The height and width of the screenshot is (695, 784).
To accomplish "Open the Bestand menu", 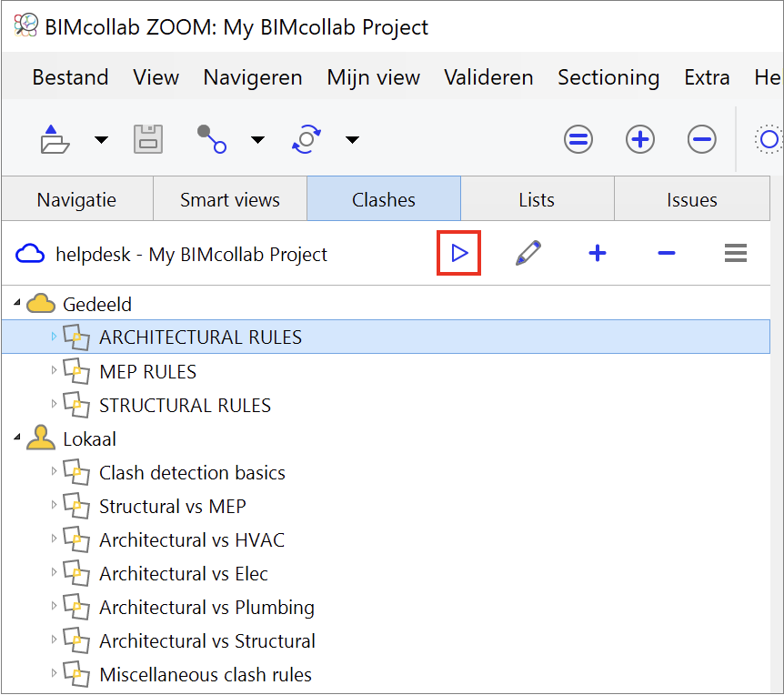I will (x=71, y=77).
